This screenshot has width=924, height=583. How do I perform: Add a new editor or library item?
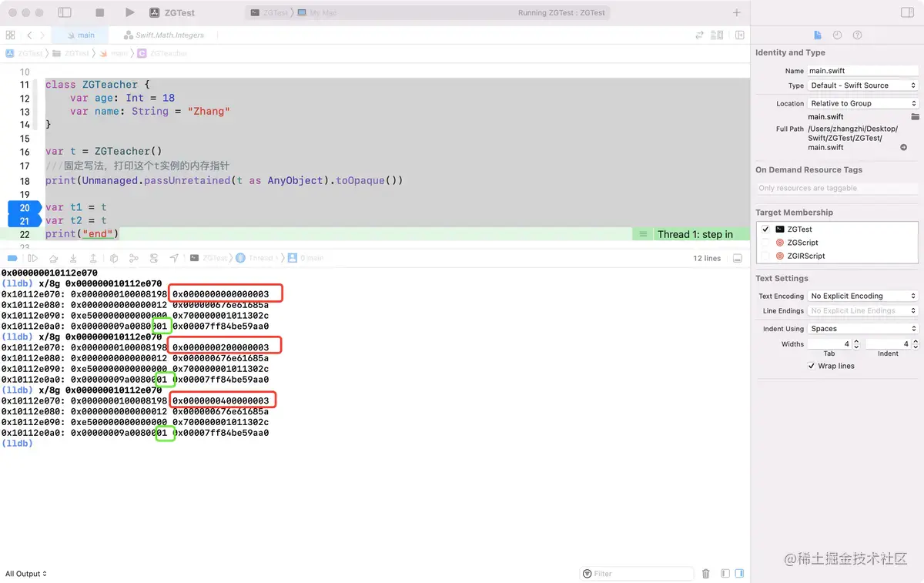click(x=737, y=13)
